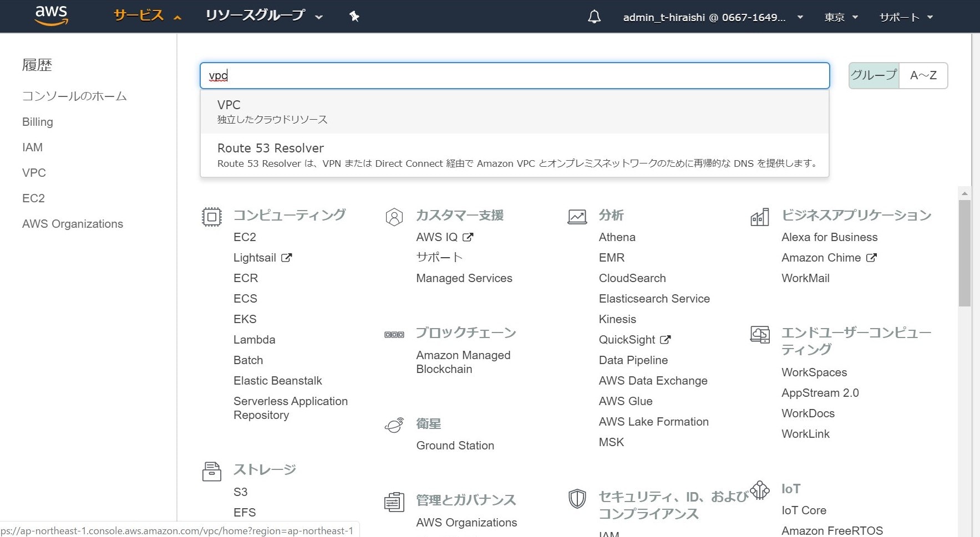Click the Analytics chart category icon
Screen dimensions: 980x537
point(577,217)
